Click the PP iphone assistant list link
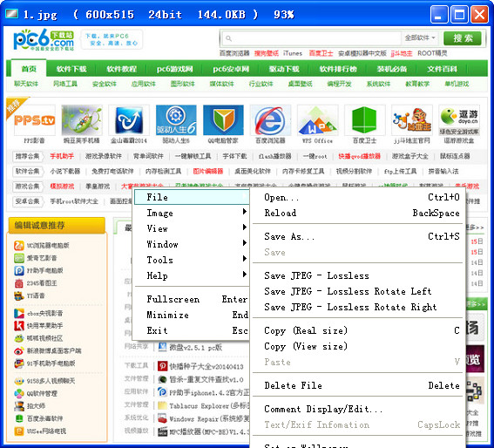The width and height of the screenshot is (494, 448). click(x=209, y=392)
